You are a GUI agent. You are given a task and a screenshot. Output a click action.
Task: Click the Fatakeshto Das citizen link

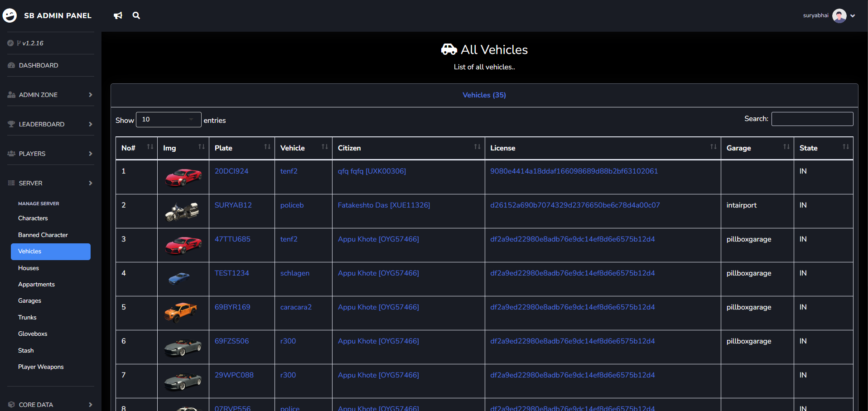coord(384,205)
